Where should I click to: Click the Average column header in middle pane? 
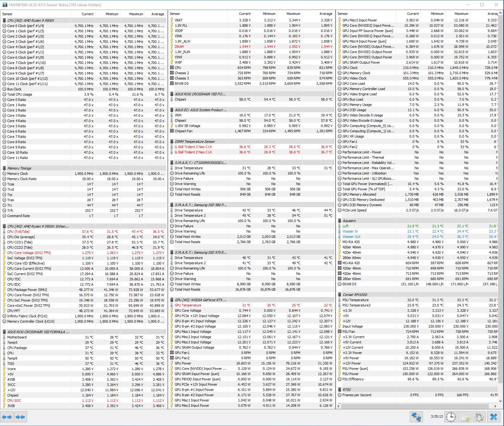tap(318, 14)
